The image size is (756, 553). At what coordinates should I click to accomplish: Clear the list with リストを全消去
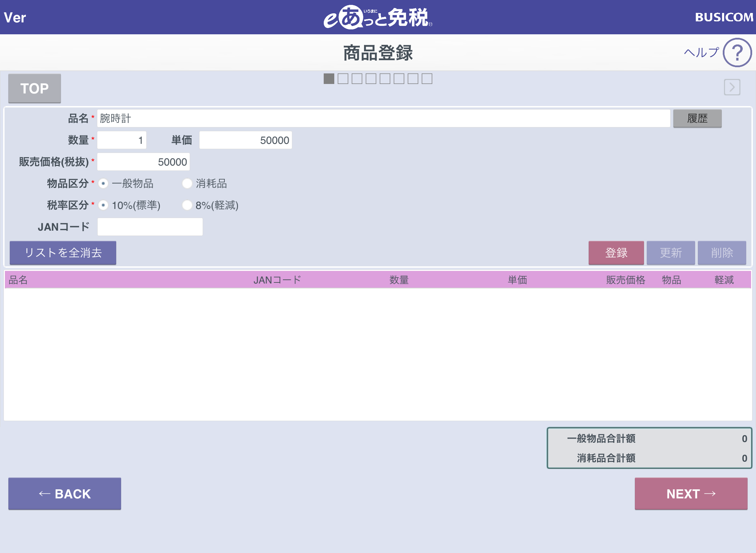[x=63, y=253]
